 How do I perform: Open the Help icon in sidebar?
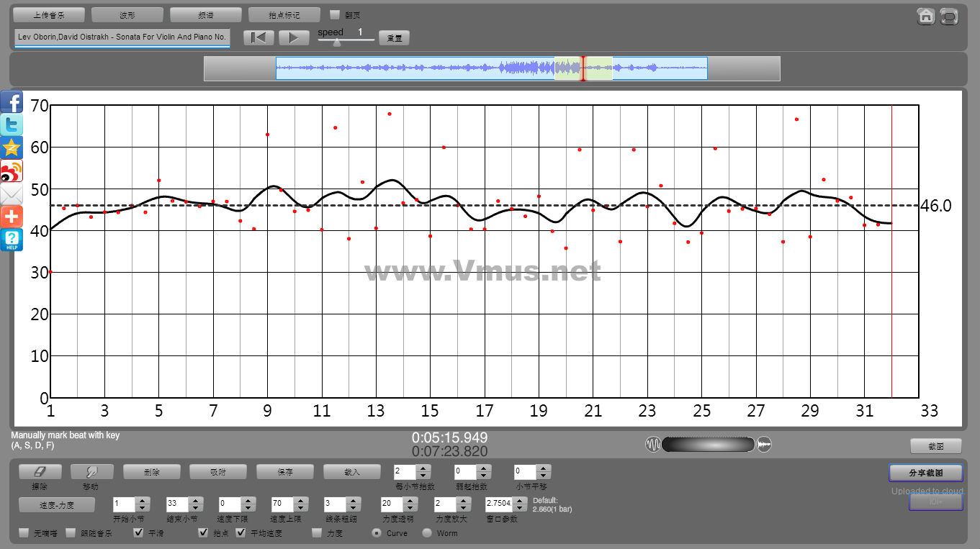(12, 240)
